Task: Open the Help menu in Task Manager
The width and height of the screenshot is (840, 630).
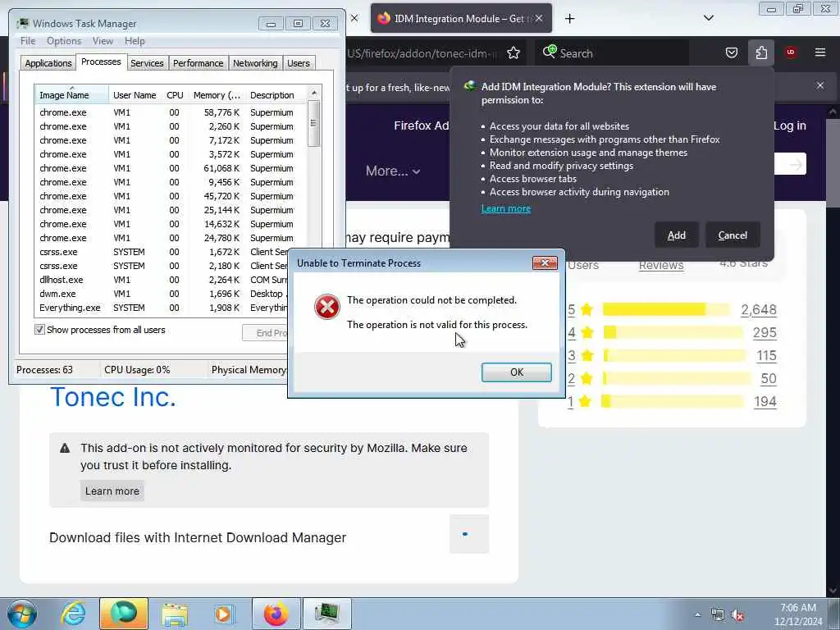Action: (135, 41)
